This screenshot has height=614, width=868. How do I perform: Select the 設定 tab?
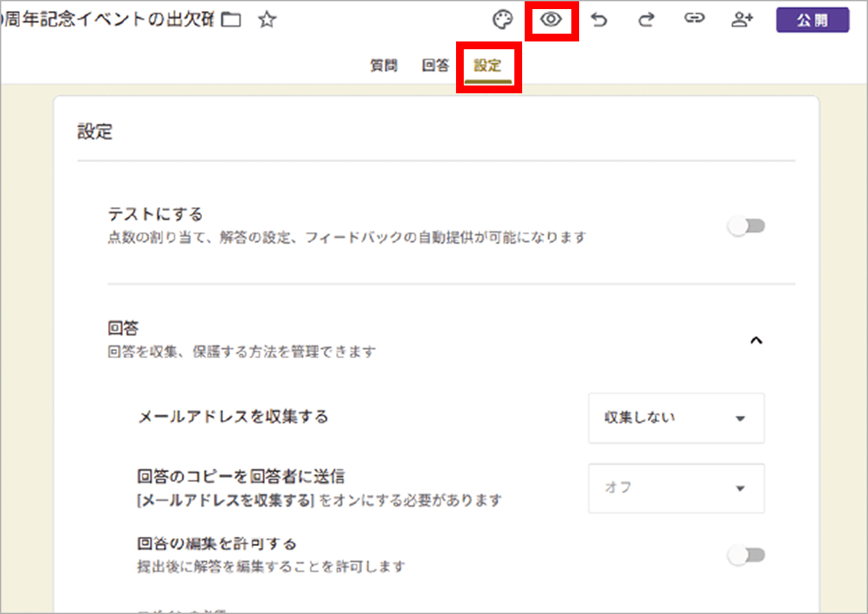click(488, 65)
